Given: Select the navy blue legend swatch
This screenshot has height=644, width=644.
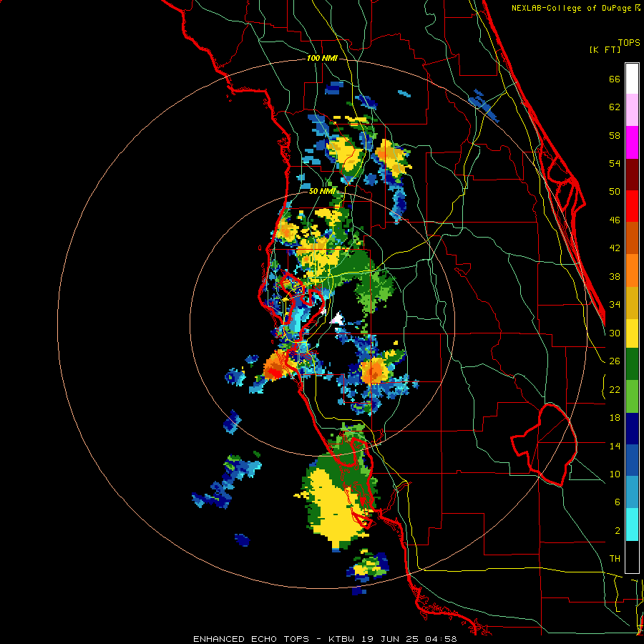Looking at the screenshot, I should [632, 429].
